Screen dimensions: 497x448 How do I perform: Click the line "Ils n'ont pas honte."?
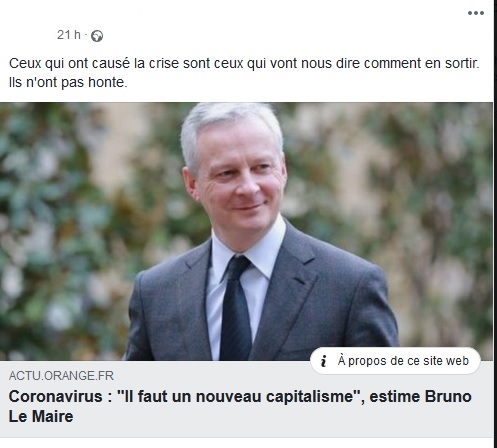(68, 82)
